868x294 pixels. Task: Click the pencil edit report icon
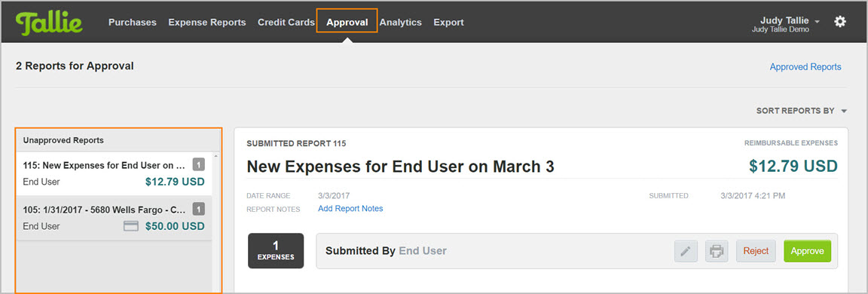point(686,251)
